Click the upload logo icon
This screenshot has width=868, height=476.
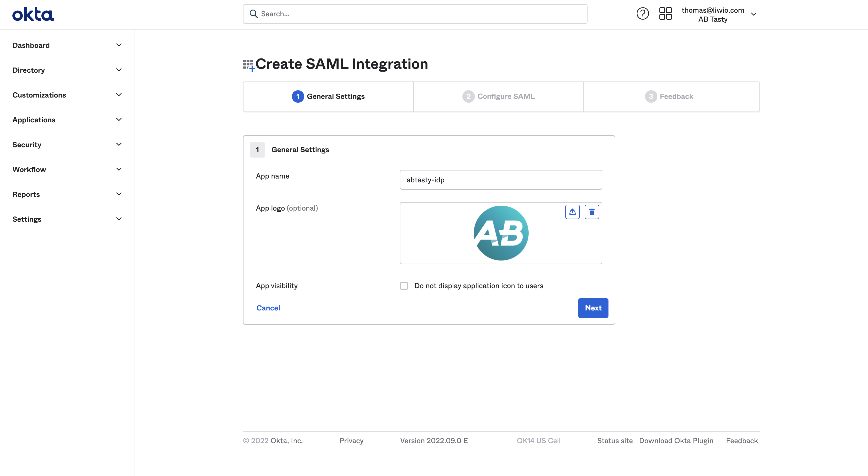[x=572, y=212]
